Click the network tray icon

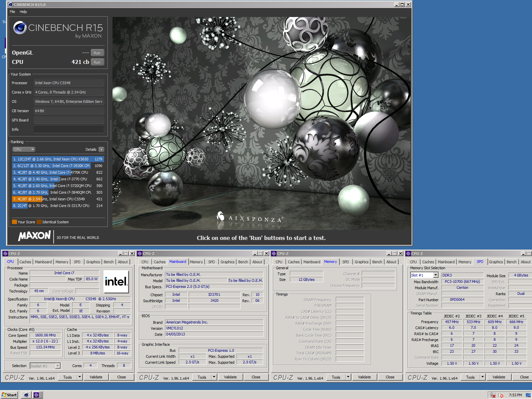coord(493,395)
